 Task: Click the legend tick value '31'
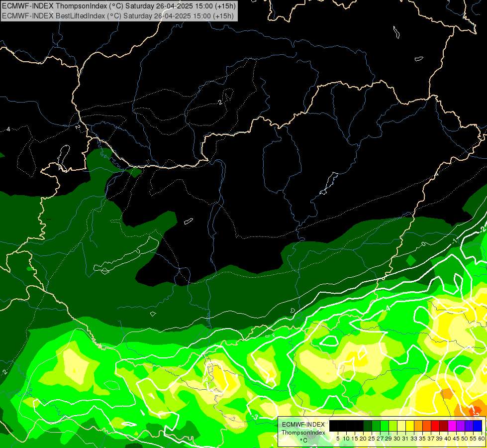[x=405, y=439]
